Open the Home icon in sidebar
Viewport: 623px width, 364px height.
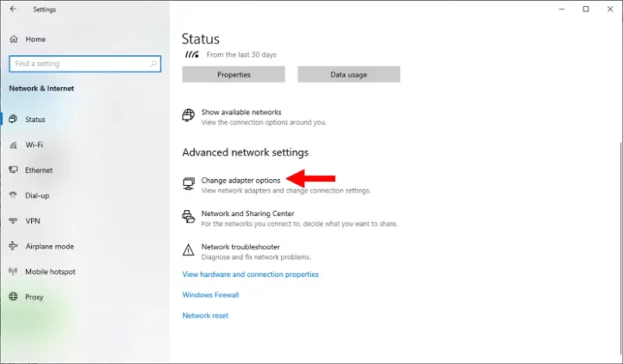[x=14, y=39]
